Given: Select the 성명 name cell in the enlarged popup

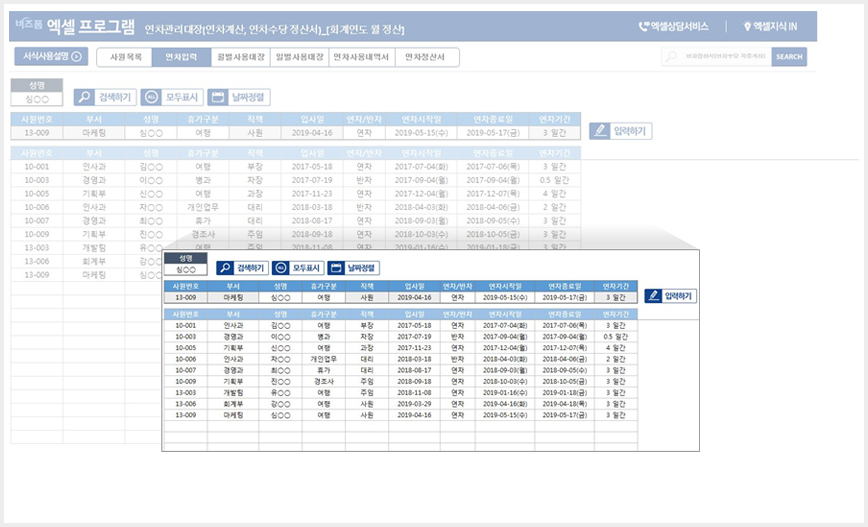Looking at the screenshot, I should [x=185, y=269].
